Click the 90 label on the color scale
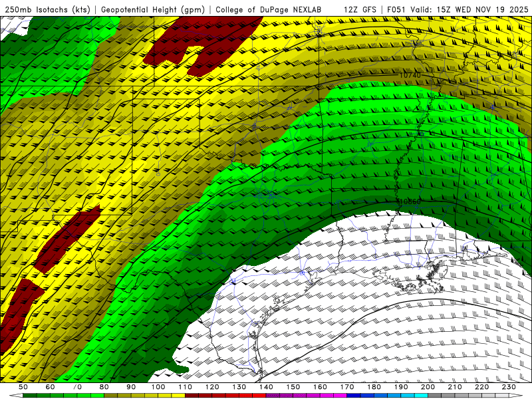 pos(131,387)
